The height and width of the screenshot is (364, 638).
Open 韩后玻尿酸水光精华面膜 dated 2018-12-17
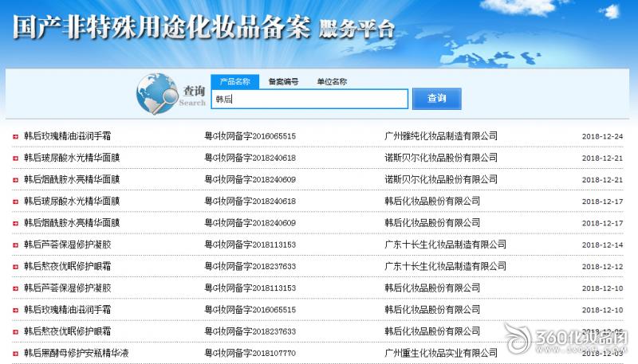pyautogui.click(x=72, y=201)
